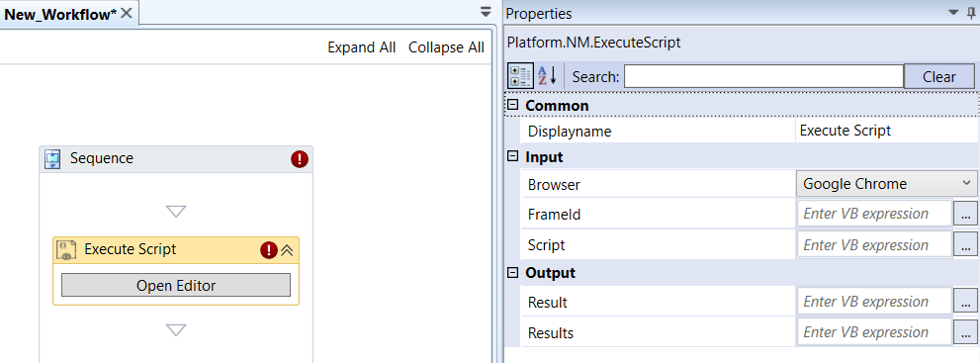980x363 pixels.
Task: Select the Displayname property label
Action: point(570,132)
